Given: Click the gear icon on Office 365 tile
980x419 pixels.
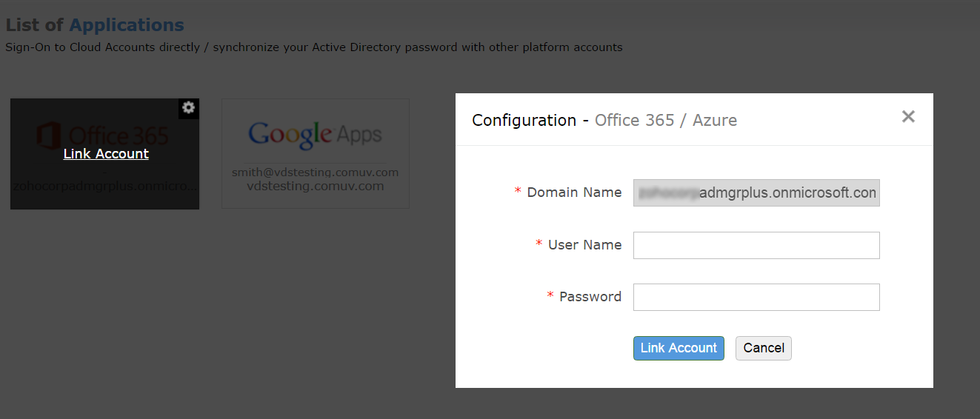Looking at the screenshot, I should coord(189,108).
